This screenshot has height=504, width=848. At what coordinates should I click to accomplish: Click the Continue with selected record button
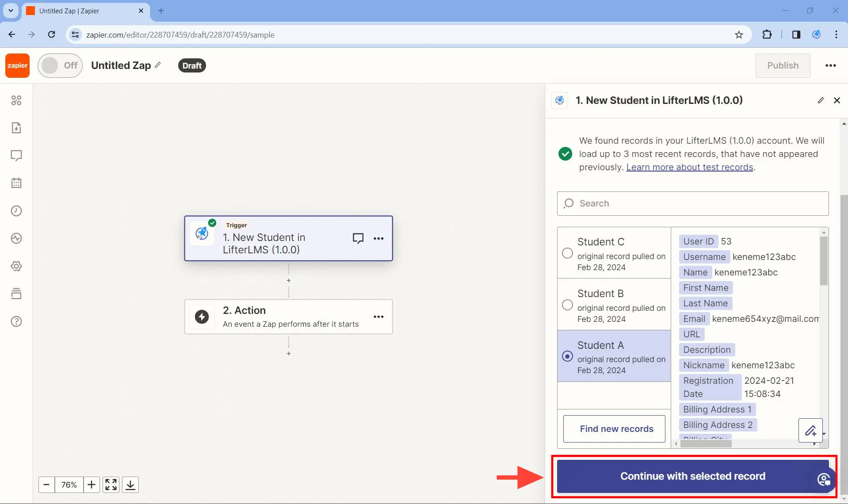tap(692, 476)
